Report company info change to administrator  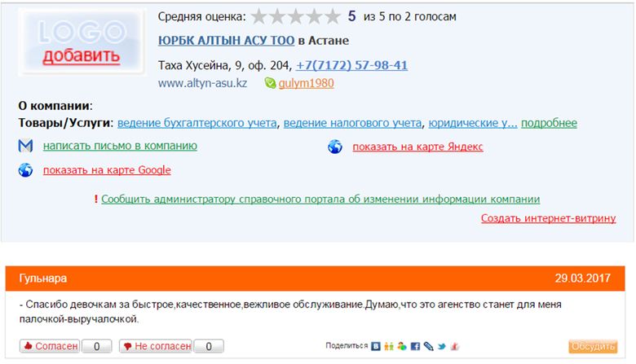click(320, 200)
